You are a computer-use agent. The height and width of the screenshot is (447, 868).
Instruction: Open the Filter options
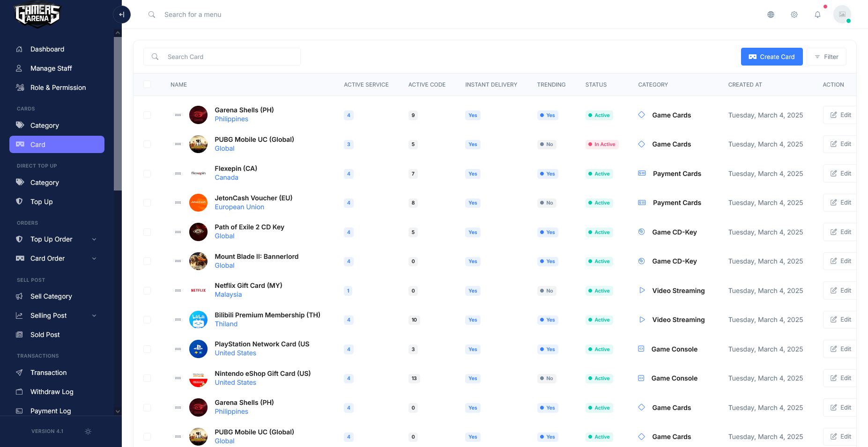point(826,57)
